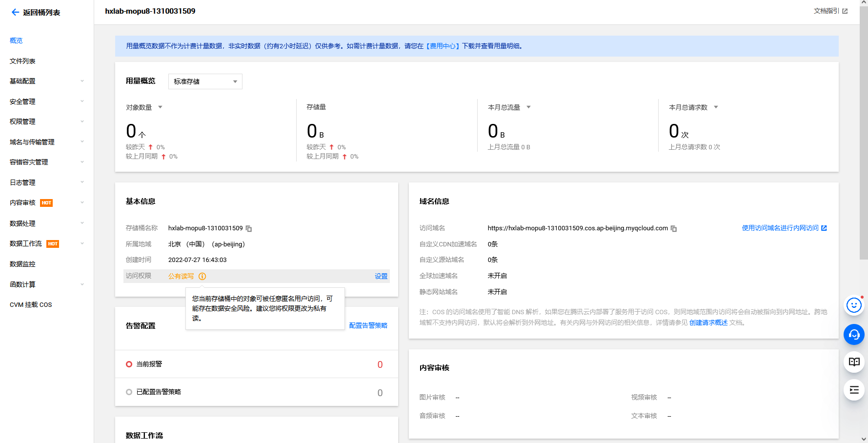Open the customer support headset button
Image resolution: width=868 pixels, height=443 pixels.
[x=854, y=334]
